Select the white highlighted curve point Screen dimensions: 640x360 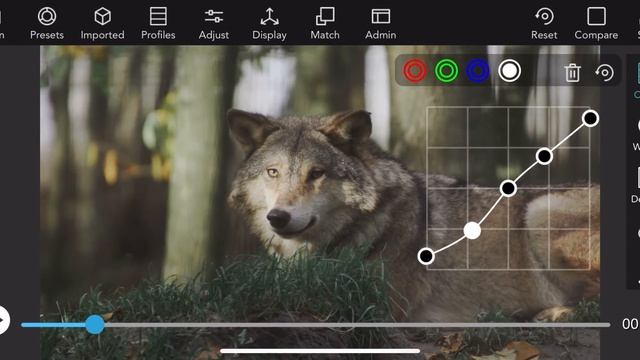pyautogui.click(x=472, y=231)
